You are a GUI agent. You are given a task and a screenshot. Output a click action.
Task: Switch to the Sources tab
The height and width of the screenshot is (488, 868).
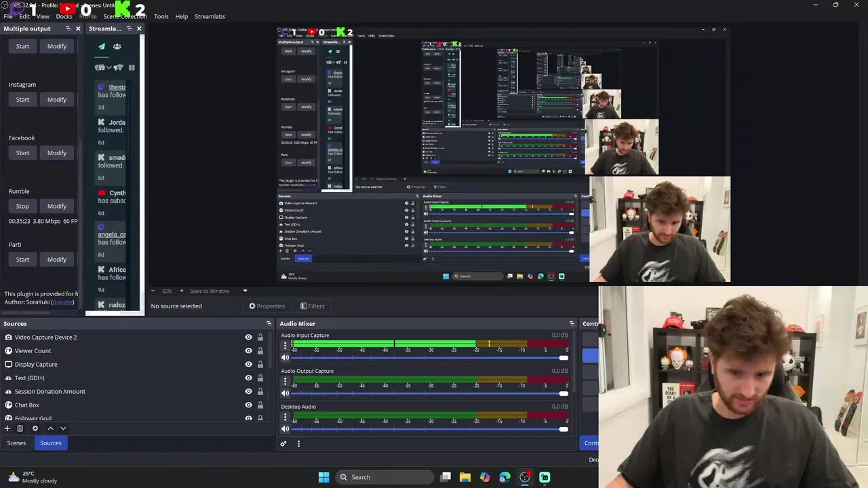pos(51,443)
